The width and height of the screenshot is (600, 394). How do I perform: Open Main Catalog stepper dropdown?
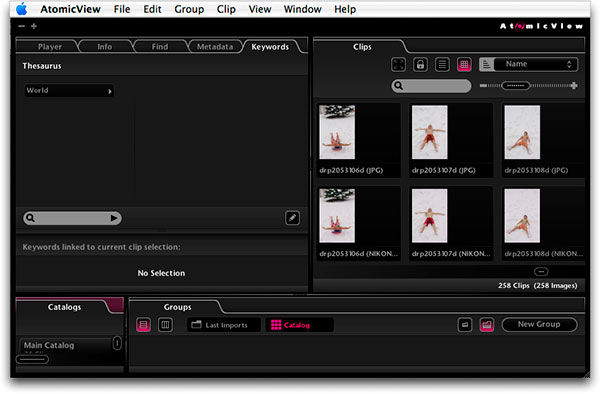point(117,343)
